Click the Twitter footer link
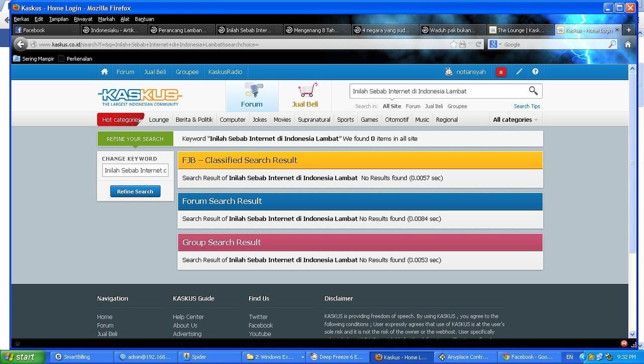Image resolution: width=644 pixels, height=364 pixels. [258, 317]
